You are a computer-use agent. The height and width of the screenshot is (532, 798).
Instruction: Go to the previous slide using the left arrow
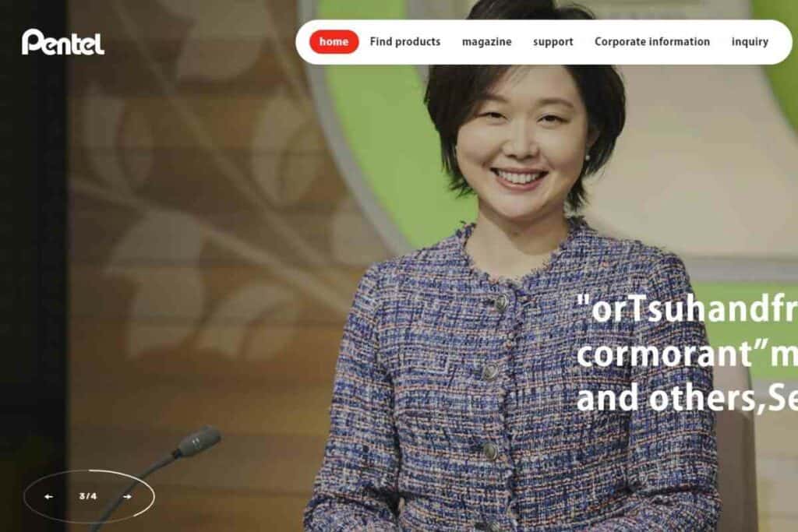[49, 496]
